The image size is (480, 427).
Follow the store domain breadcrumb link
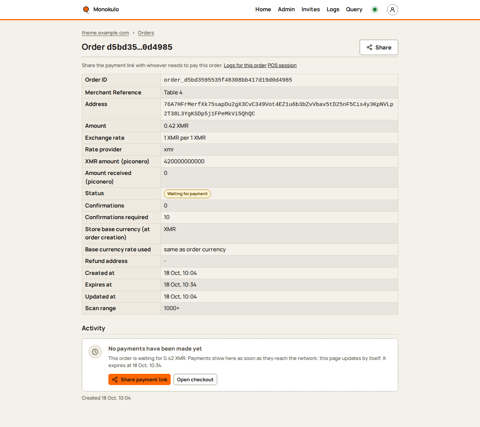coord(105,33)
